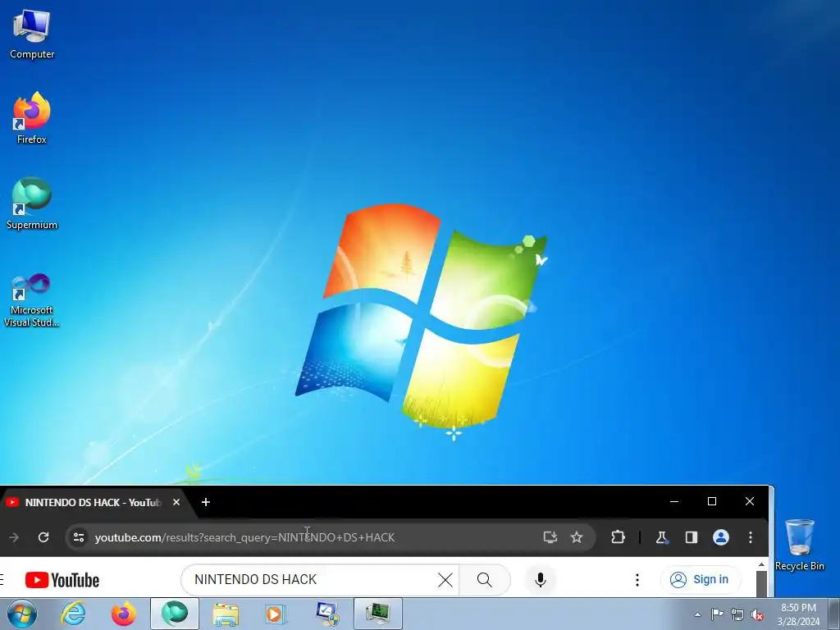
Task: Go to the YouTube home logo
Action: coord(62,580)
